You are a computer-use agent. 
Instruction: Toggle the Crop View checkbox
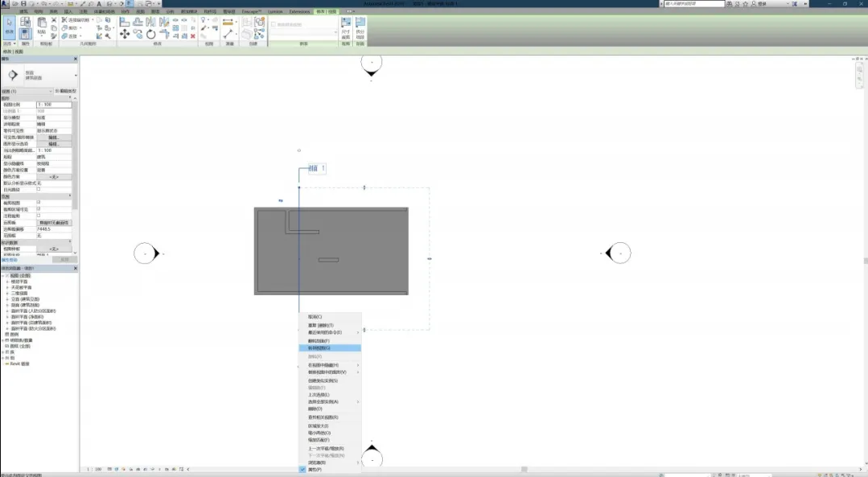tap(38, 203)
